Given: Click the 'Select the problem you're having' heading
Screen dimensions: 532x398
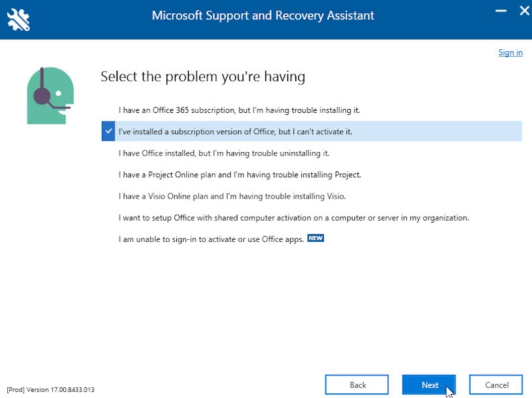Looking at the screenshot, I should pos(203,77).
